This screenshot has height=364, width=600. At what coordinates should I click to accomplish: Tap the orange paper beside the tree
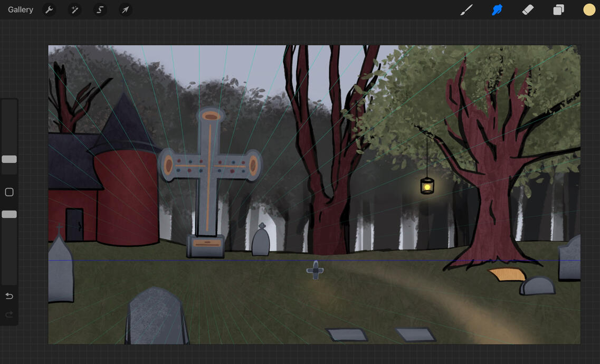(x=507, y=274)
